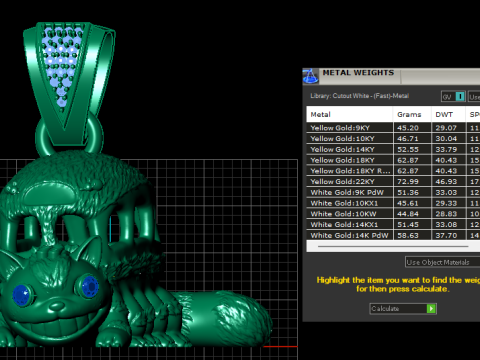This screenshot has width=480, height=360.
Task: Select the Yellow Gold:22KY row
Action: coord(393,181)
